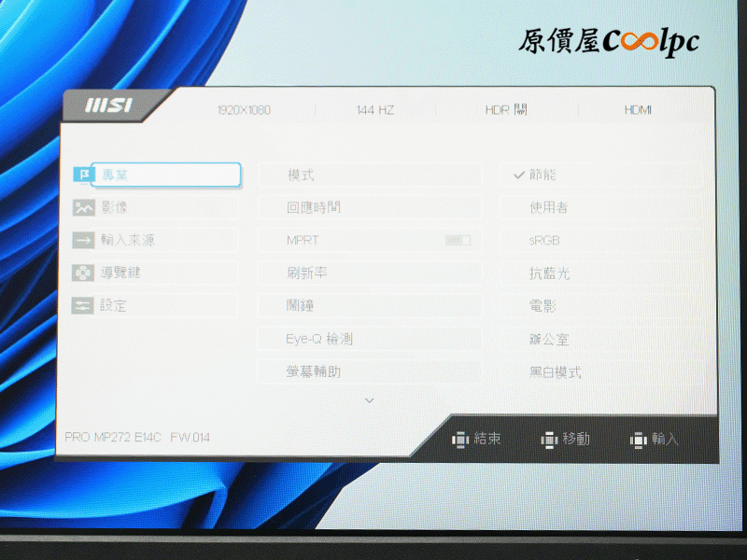
Task: Select the flag icon beside 專業
Action: (83, 175)
